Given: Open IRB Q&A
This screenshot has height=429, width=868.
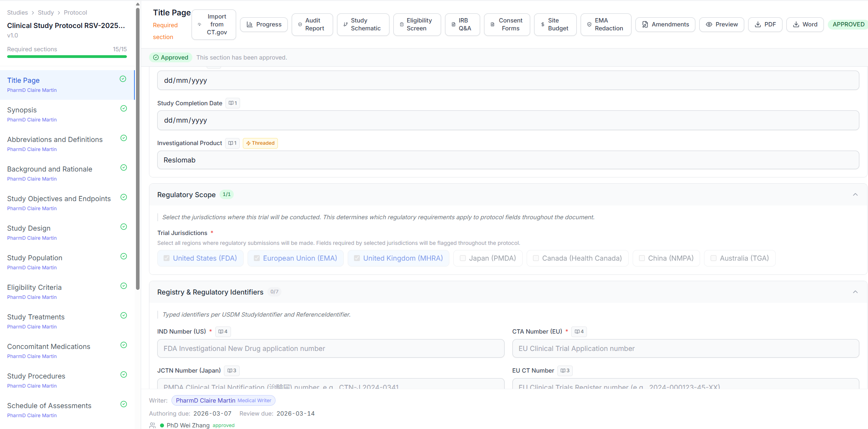Looking at the screenshot, I should [x=462, y=24].
